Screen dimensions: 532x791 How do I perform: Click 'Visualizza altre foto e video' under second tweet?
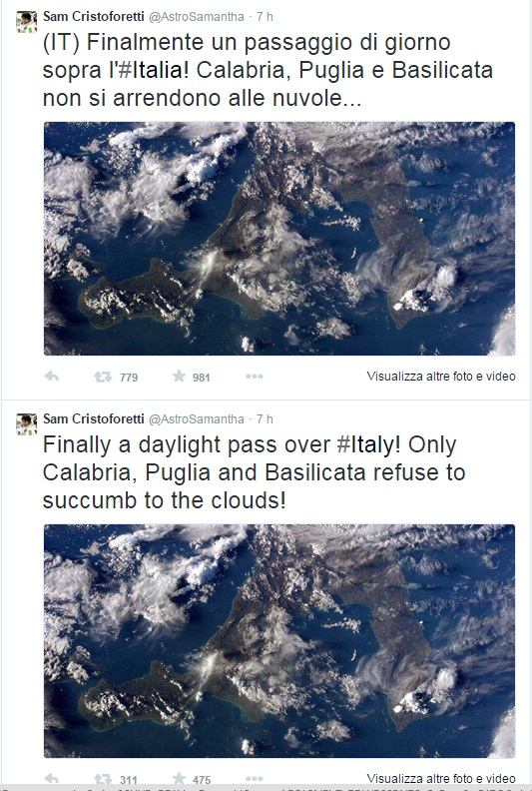441,778
